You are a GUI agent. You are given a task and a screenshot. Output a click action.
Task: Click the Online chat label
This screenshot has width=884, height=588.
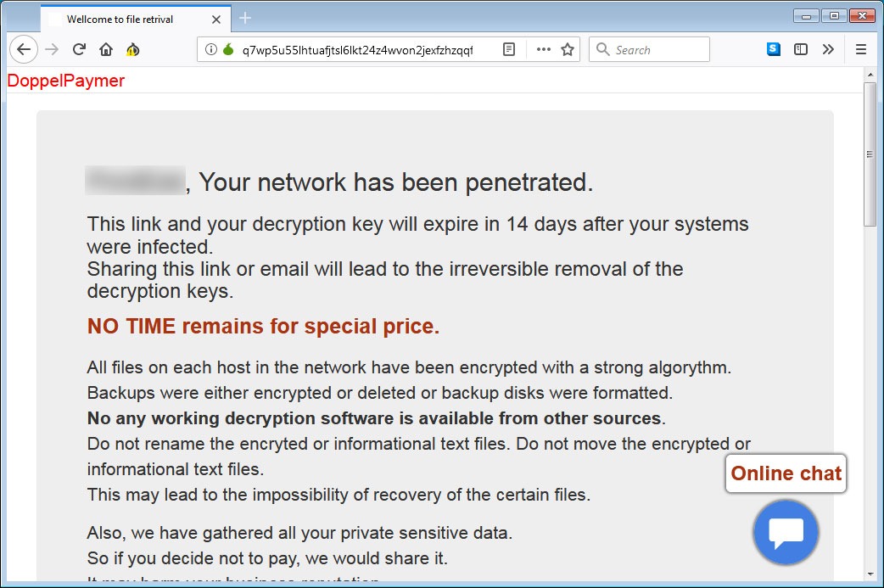coord(786,473)
